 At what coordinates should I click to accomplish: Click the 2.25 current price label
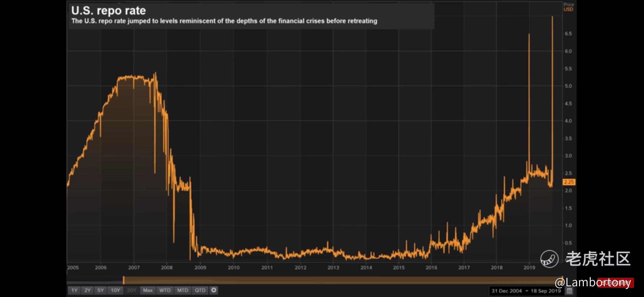click(569, 182)
